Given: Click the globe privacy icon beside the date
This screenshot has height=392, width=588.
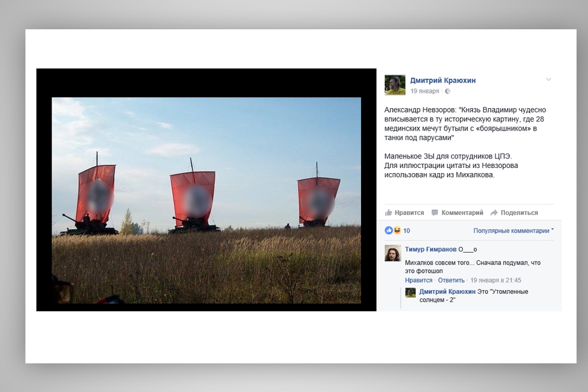Looking at the screenshot, I should point(447,91).
